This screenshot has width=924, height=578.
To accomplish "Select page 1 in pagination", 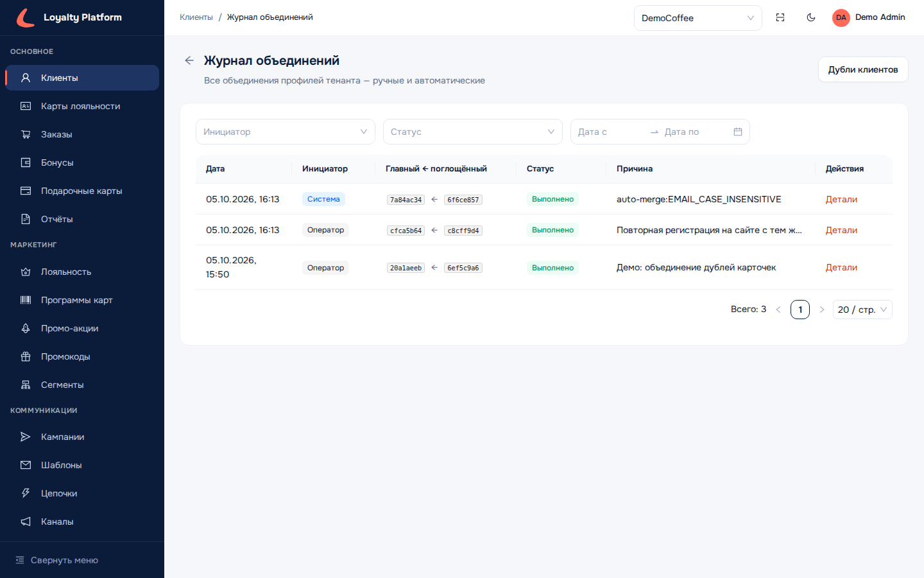I will tap(800, 310).
